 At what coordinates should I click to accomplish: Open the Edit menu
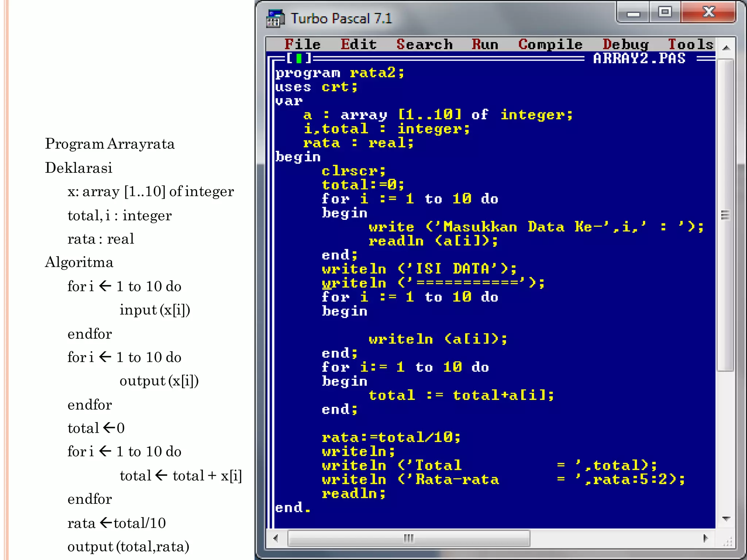click(x=359, y=44)
